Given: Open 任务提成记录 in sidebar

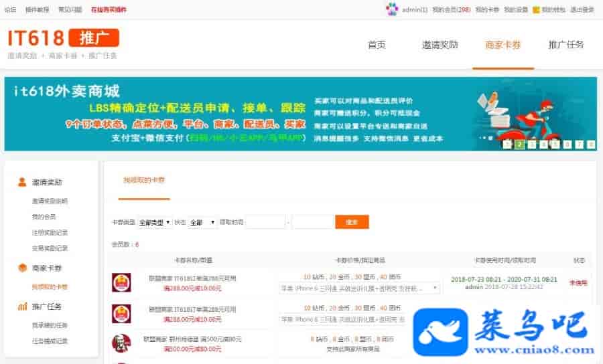Looking at the screenshot, I should click(x=50, y=341).
